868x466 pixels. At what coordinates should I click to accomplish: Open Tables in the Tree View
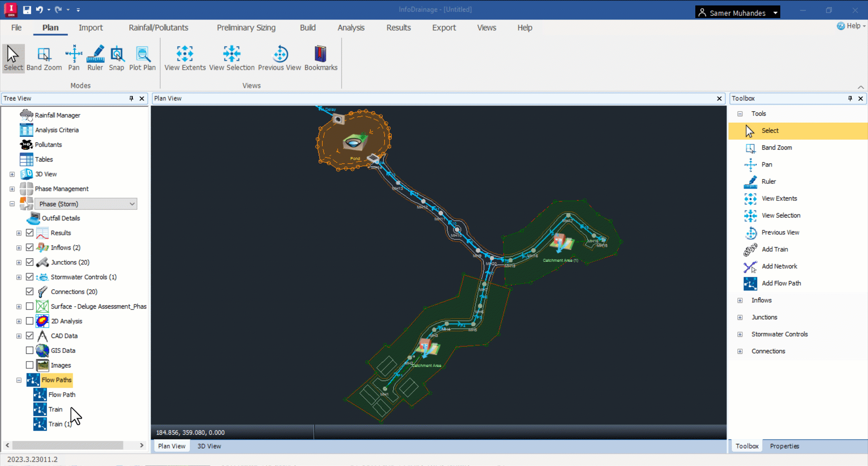(37, 160)
